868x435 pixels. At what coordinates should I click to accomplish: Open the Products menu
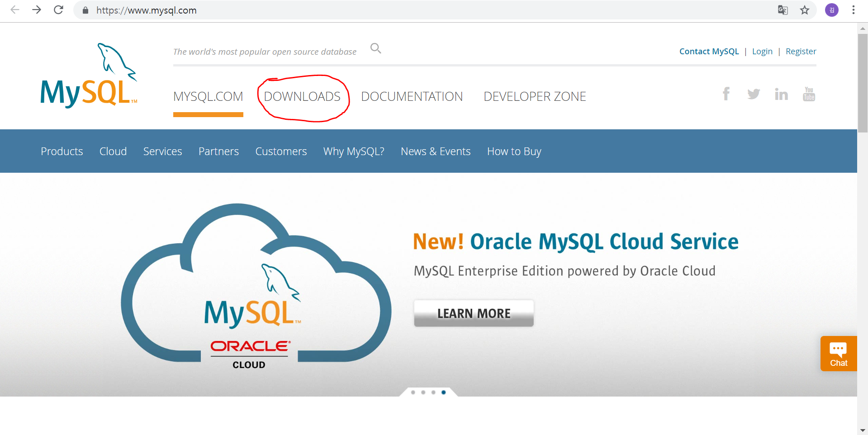pos(62,151)
